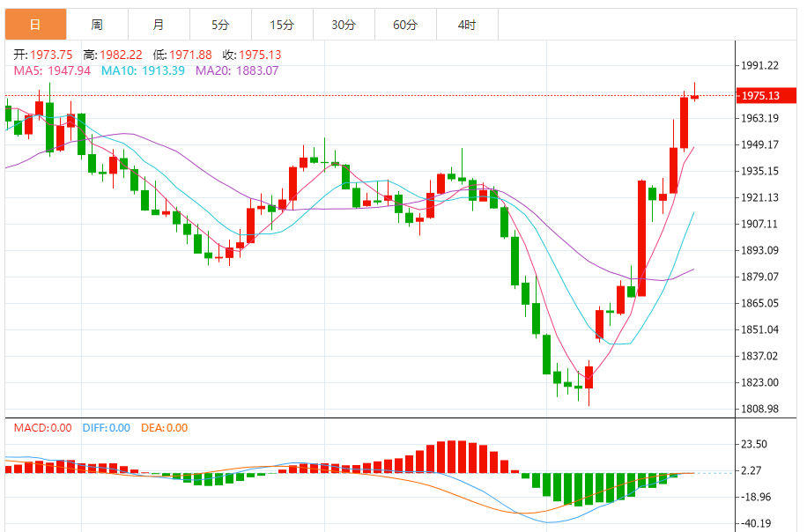Open the 15分 timeframe tab
This screenshot has width=807, height=532.
pos(283,24)
